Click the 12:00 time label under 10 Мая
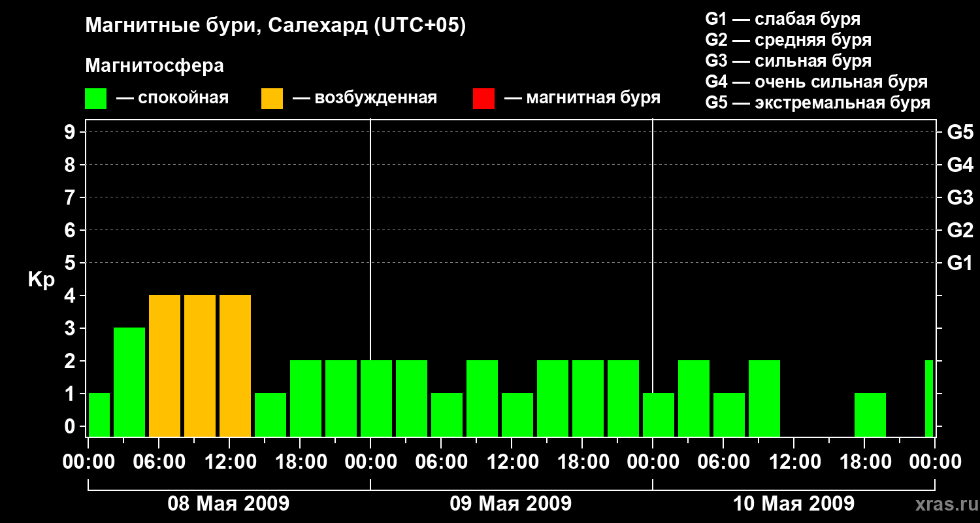Viewport: 980px width, 523px height. 794,462
